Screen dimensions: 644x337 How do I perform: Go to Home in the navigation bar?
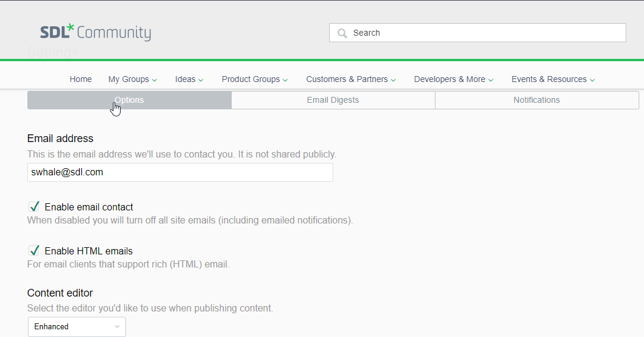[81, 79]
